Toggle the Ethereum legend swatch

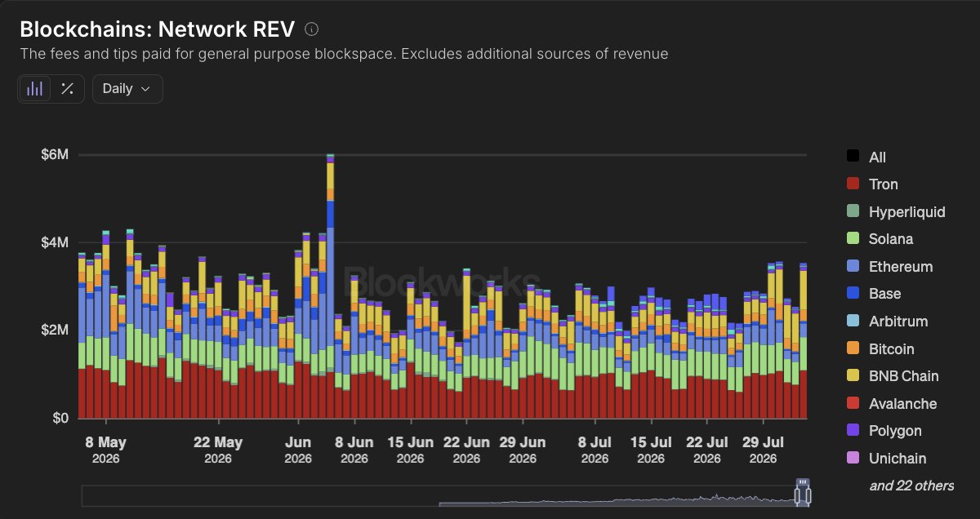[x=853, y=266]
